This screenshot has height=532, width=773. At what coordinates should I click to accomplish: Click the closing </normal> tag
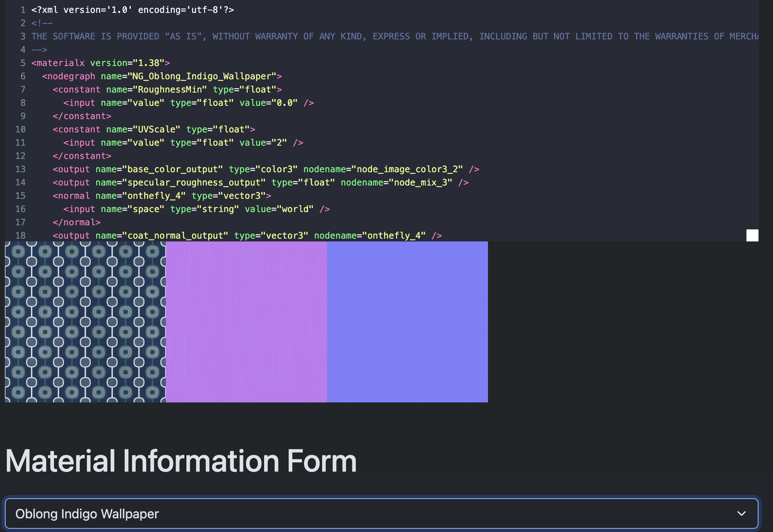coord(76,223)
